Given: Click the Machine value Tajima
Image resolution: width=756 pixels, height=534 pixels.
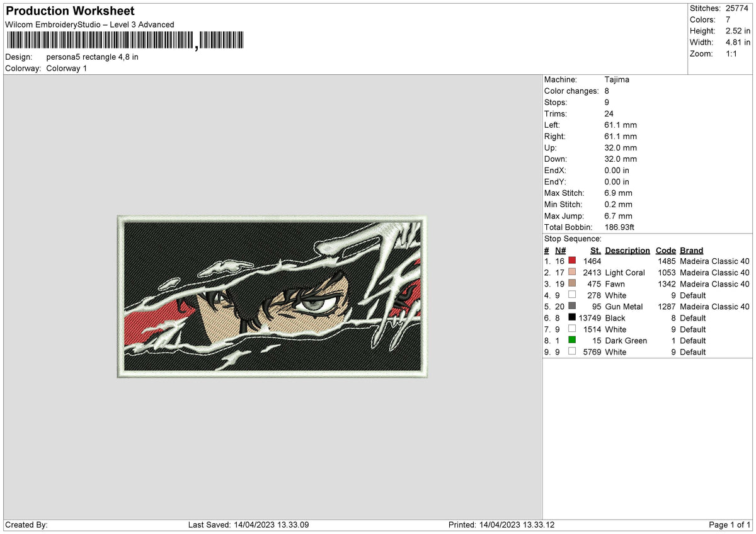Looking at the screenshot, I should (x=617, y=79).
